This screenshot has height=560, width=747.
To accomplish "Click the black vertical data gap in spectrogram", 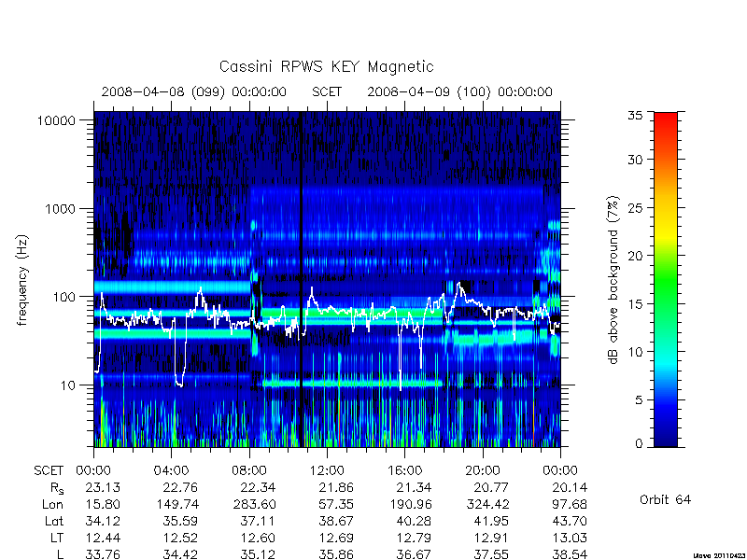I will coord(301,279).
